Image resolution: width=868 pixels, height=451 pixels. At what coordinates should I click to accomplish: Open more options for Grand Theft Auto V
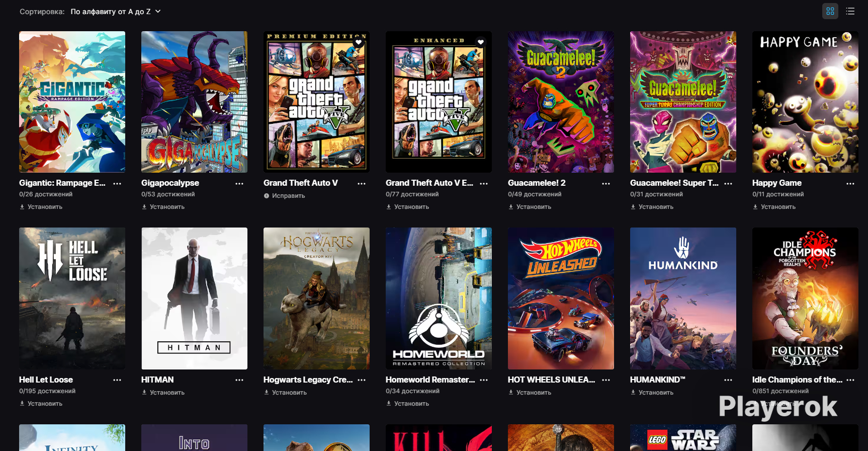[362, 184]
